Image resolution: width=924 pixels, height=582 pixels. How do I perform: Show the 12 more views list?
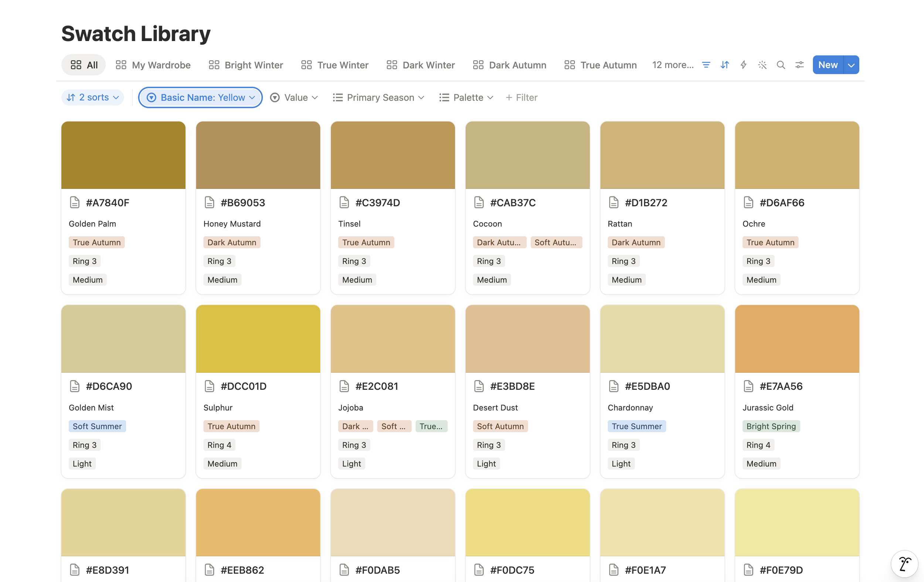coord(673,65)
